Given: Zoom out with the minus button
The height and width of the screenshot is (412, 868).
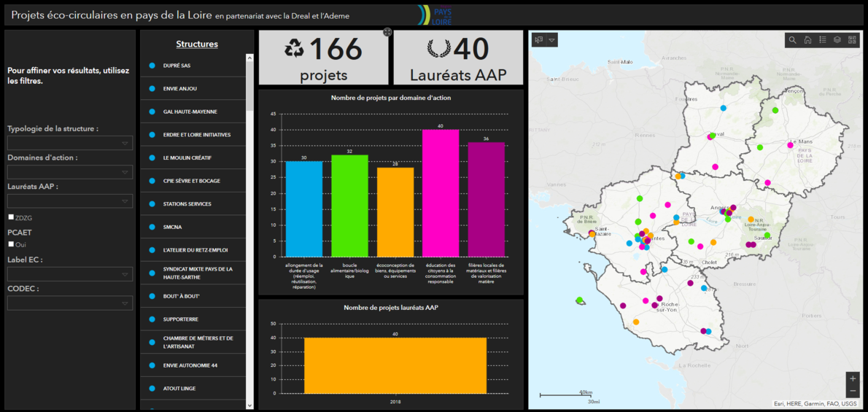Looking at the screenshot, I should click(853, 392).
